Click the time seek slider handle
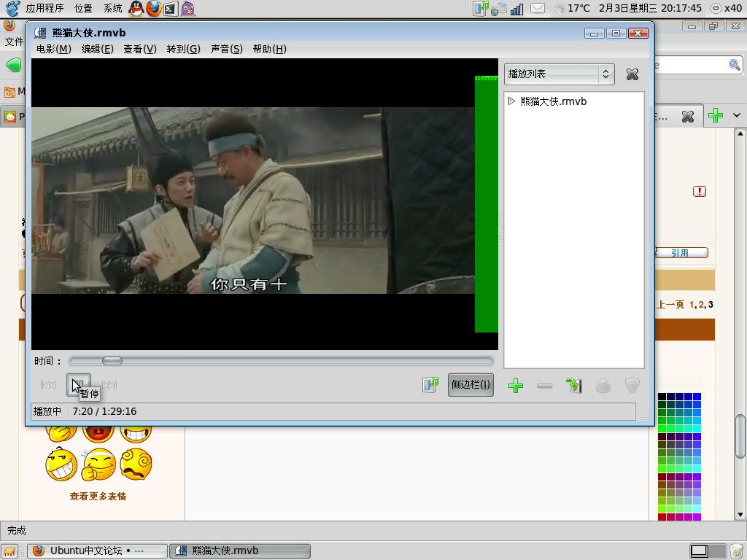This screenshot has height=560, width=747. point(112,361)
